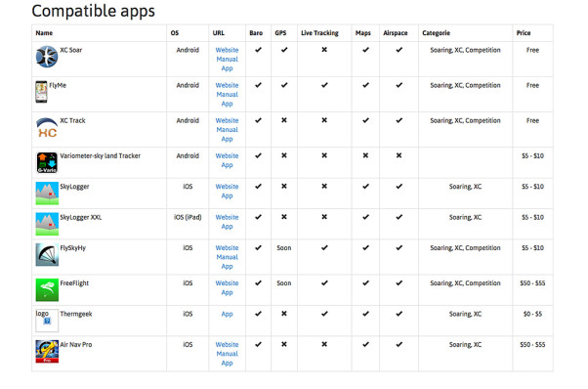Open the FreeFlight Website link
The image size is (588, 389).
tap(227, 283)
